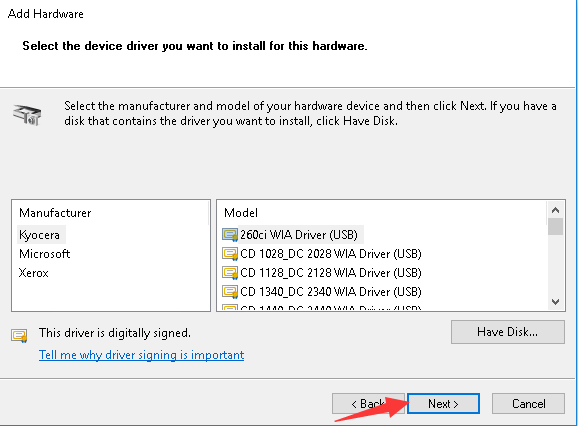Choose CD 1340_DC 2340 WIA Driver model

(331, 292)
